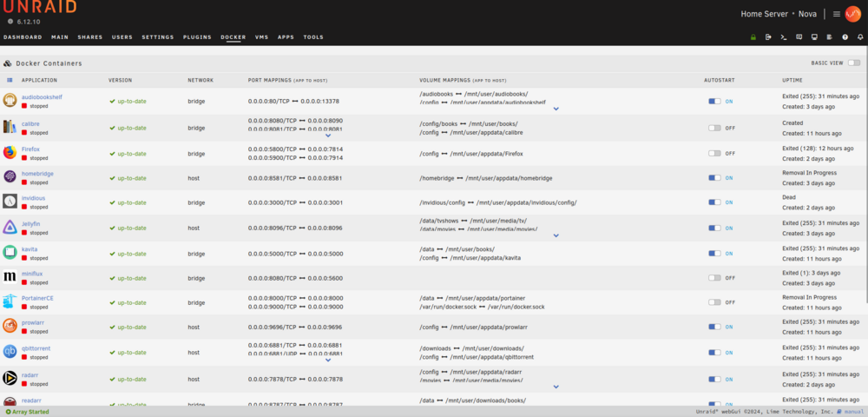Click the container list view icon beside Application
Viewport: 868px width, 417px height.
point(10,80)
